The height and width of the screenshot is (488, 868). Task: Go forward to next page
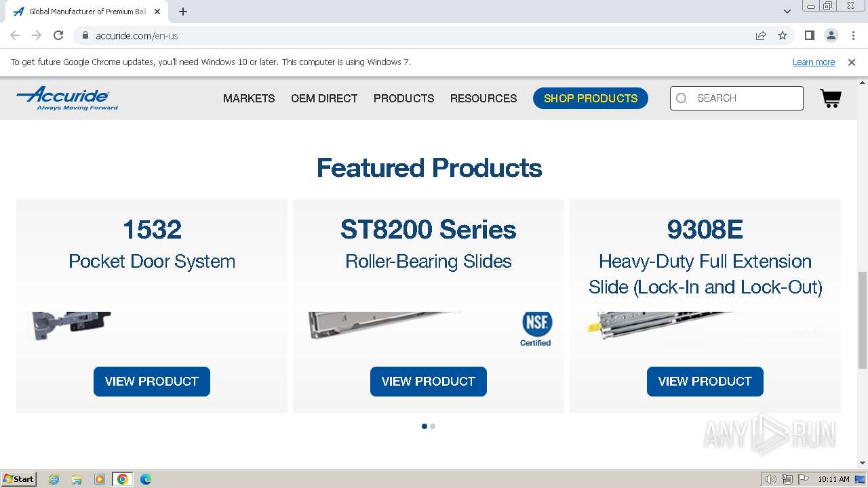(37, 35)
